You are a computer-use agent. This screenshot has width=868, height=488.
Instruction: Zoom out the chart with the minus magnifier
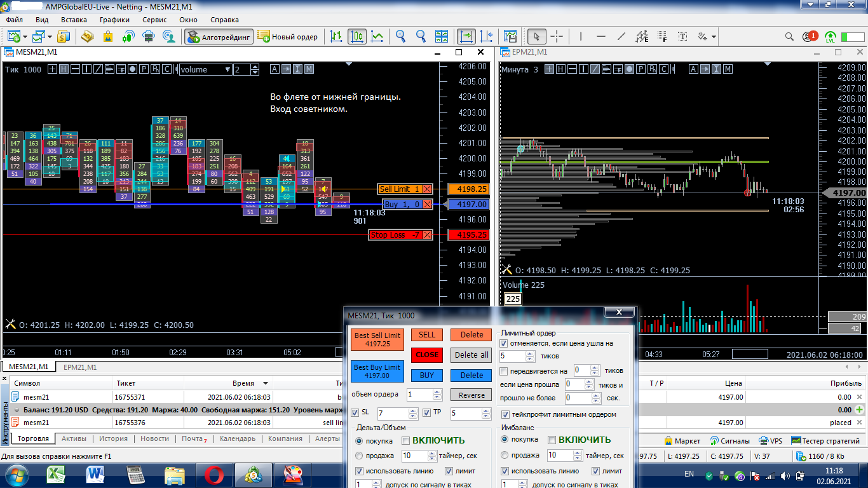pyautogui.click(x=421, y=36)
